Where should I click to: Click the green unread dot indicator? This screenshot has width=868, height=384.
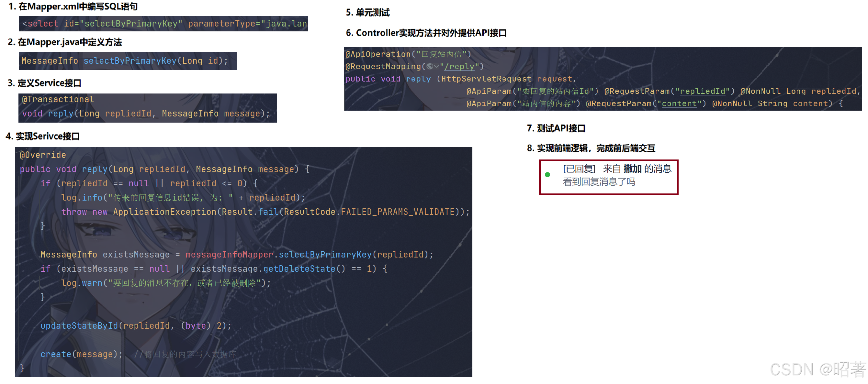click(547, 175)
